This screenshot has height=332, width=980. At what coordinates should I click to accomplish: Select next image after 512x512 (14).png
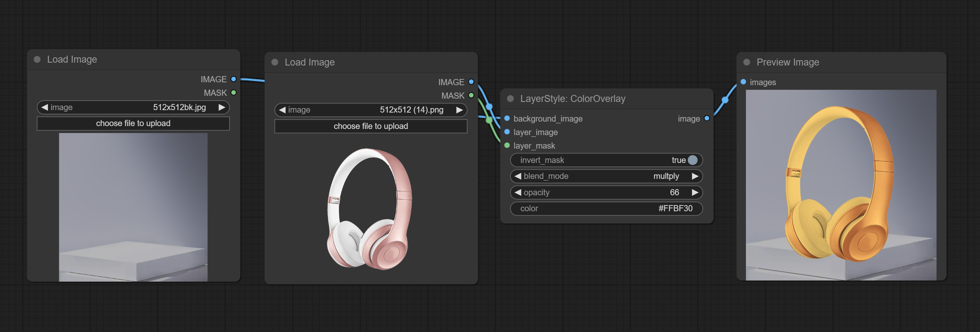coord(460,110)
